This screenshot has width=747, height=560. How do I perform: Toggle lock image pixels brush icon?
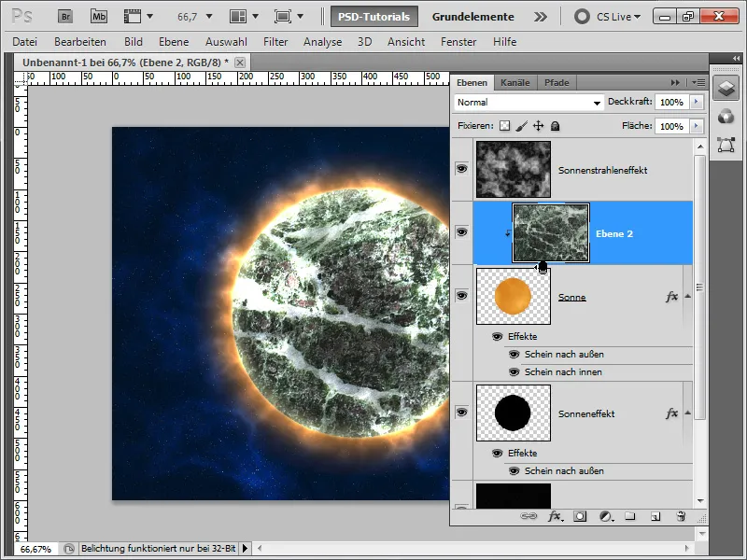[x=522, y=126]
